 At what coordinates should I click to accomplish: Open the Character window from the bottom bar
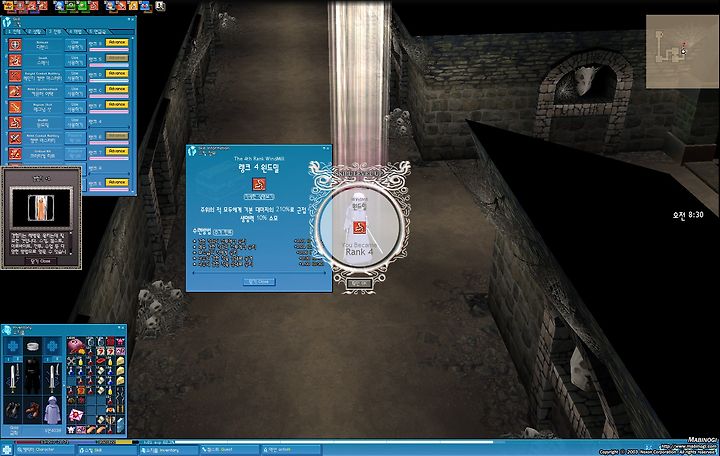(x=45, y=450)
